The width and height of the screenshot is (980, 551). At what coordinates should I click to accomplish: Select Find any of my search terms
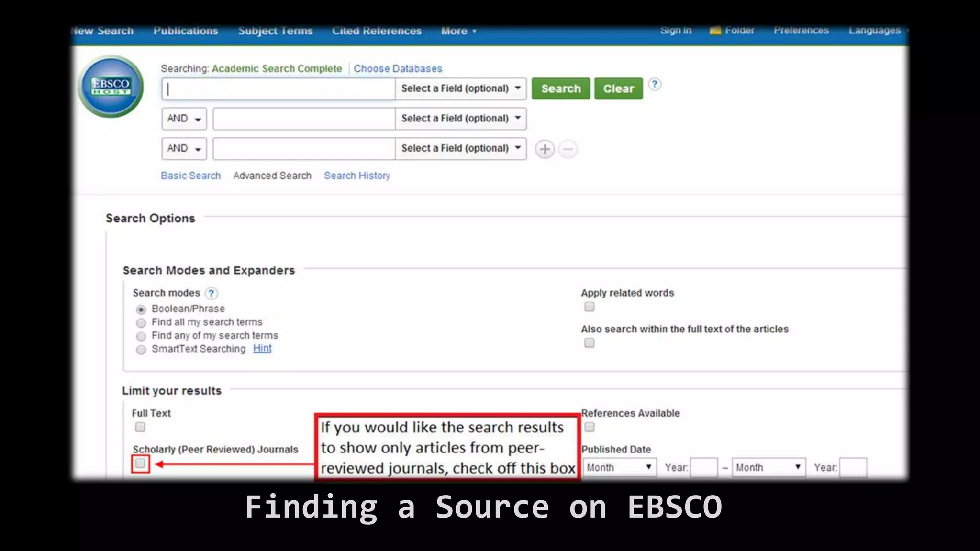coord(141,336)
